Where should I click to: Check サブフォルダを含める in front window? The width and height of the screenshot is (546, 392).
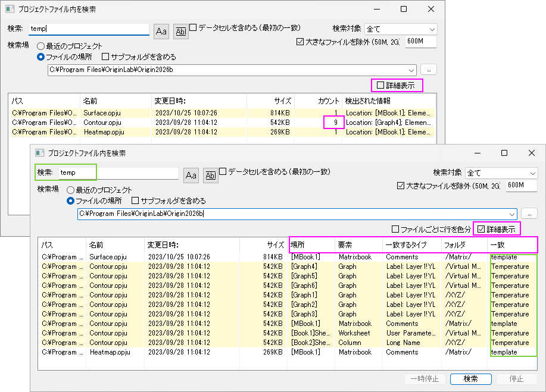click(x=135, y=200)
